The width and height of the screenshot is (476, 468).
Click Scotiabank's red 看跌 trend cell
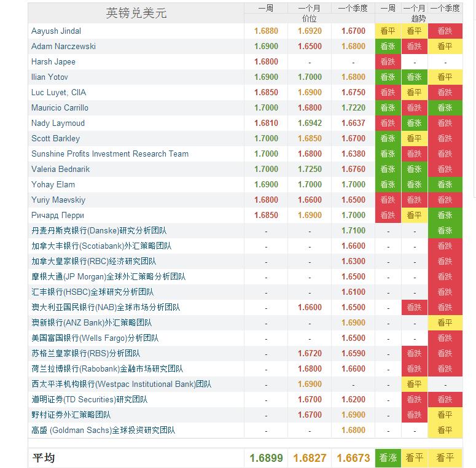click(445, 246)
